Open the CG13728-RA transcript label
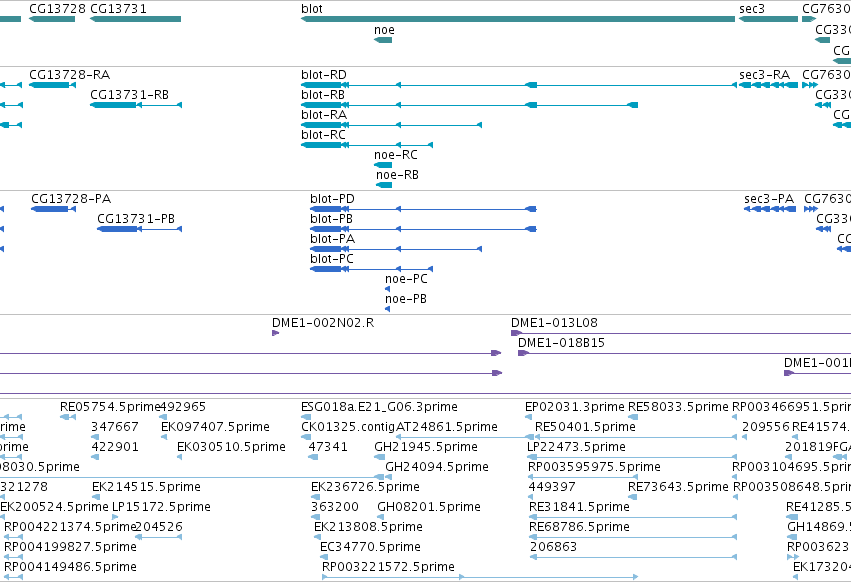The width and height of the screenshot is (851, 582). (69, 74)
